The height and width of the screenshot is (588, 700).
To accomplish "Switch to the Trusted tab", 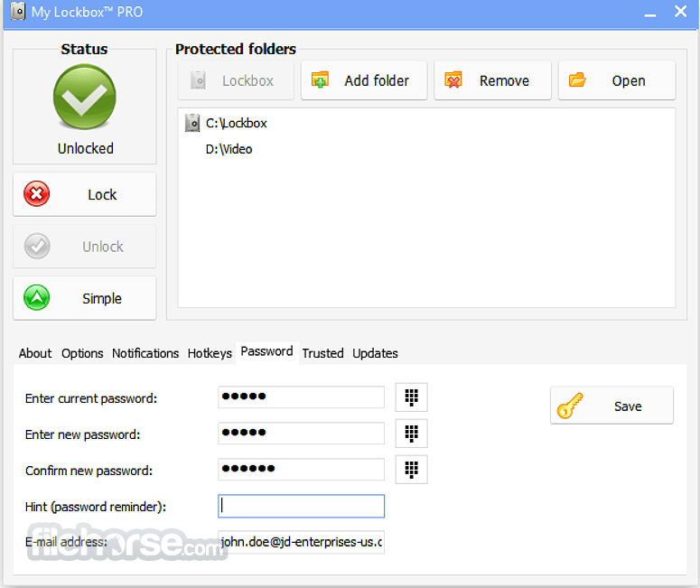I will [x=322, y=353].
